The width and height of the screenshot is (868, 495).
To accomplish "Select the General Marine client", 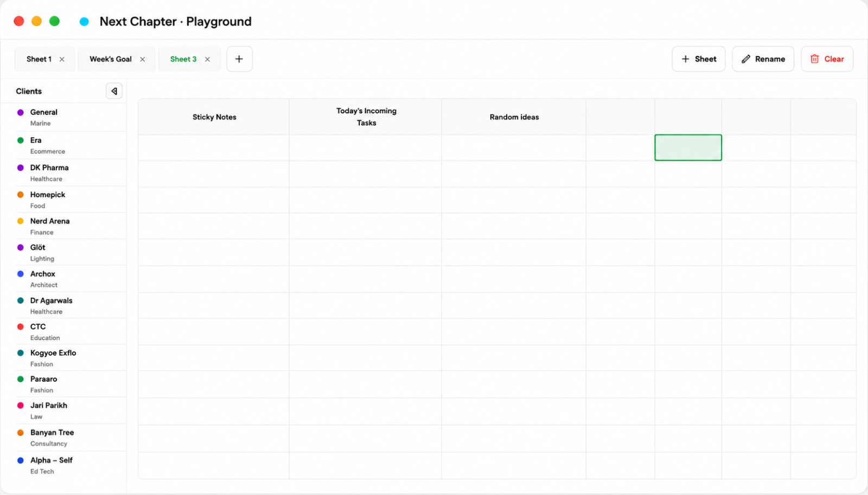I will tap(63, 117).
